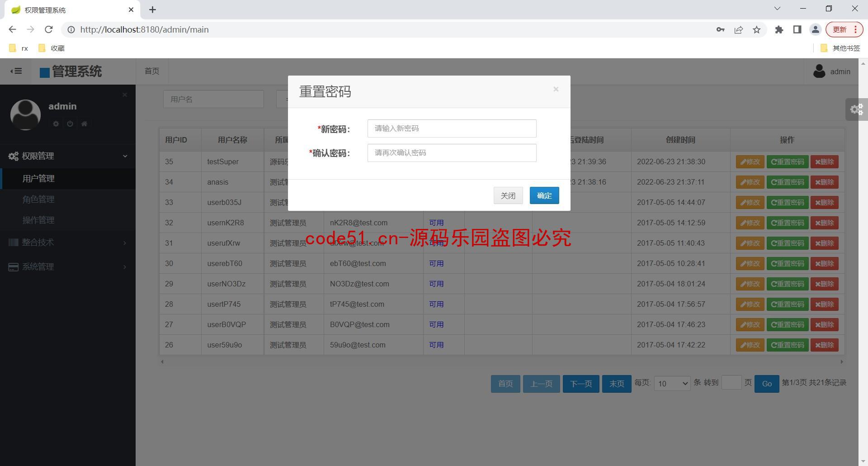Collapse the sidebar with the menu toggle icon
Viewport: 868px width, 466px height.
(x=16, y=71)
